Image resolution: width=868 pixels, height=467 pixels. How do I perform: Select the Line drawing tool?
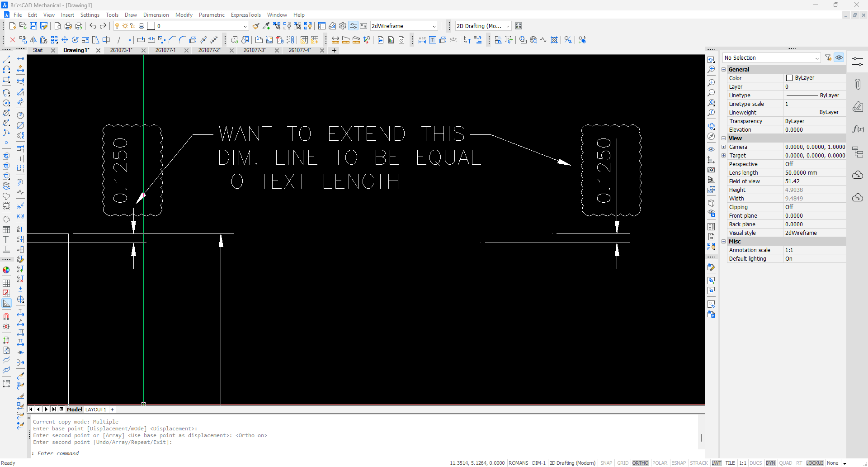coord(7,59)
